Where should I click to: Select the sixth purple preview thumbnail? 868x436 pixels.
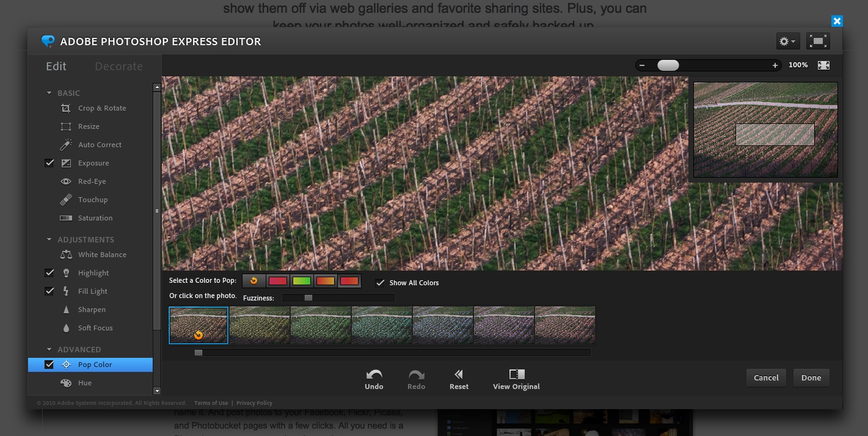pos(504,325)
